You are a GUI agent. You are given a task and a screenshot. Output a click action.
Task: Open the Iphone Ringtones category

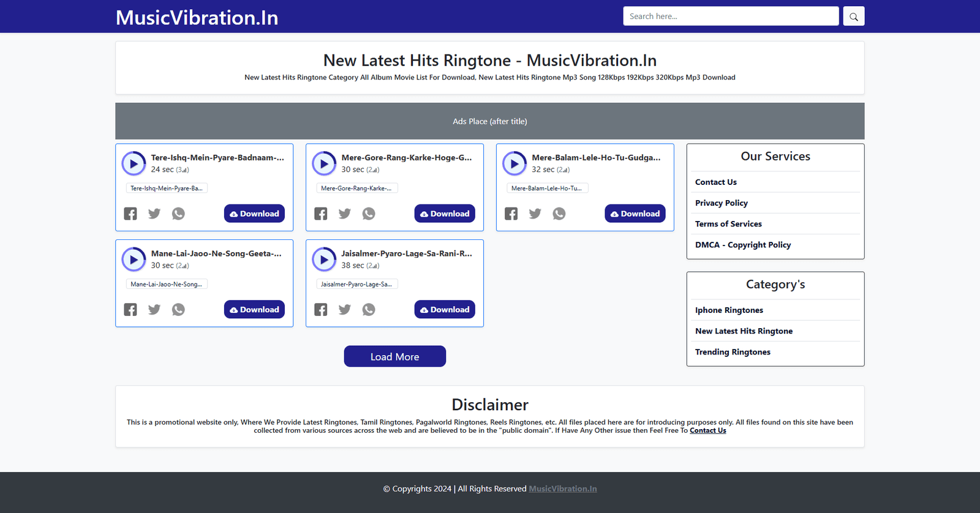pyautogui.click(x=729, y=310)
